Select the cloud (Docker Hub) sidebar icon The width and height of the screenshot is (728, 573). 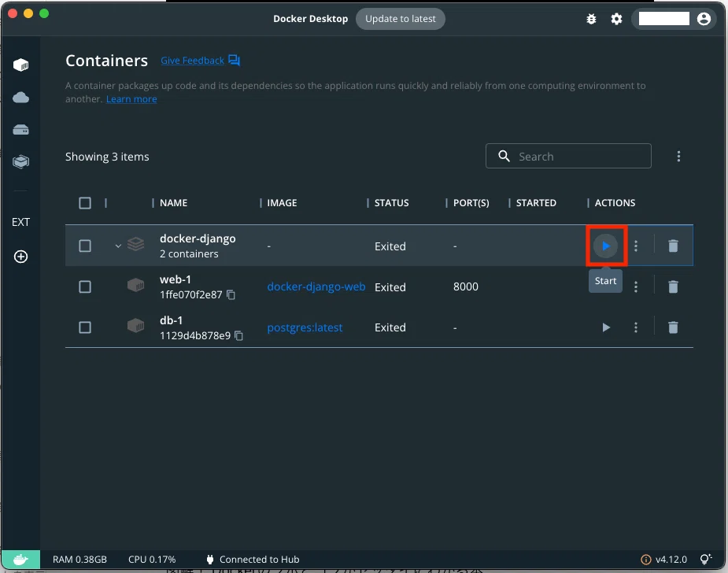(x=20, y=97)
